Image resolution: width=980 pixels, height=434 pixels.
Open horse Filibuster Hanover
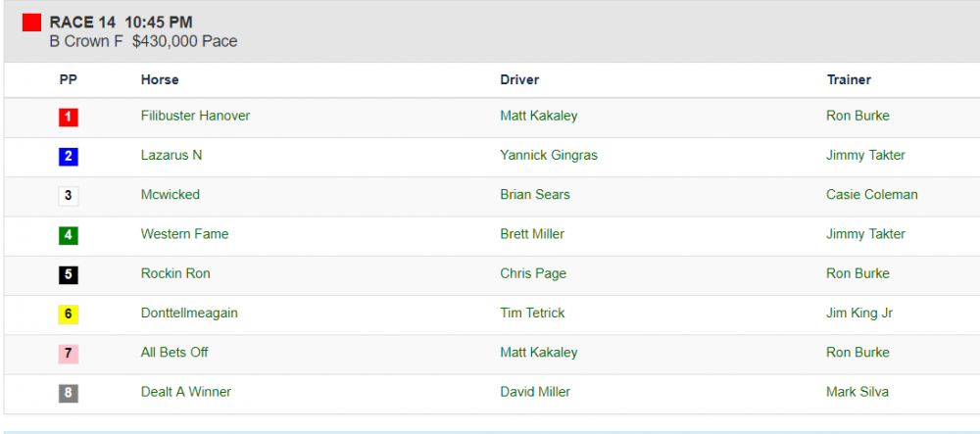(x=195, y=116)
